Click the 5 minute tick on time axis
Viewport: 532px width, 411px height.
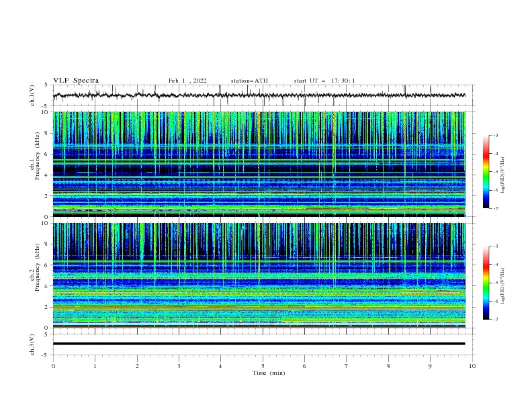point(263,366)
